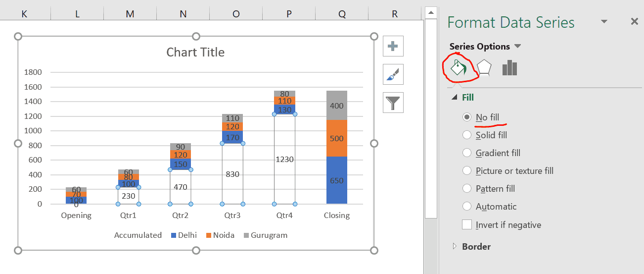Open Chart Styles paintbrush button
Screen dimensions: 644x274
coord(393,74)
